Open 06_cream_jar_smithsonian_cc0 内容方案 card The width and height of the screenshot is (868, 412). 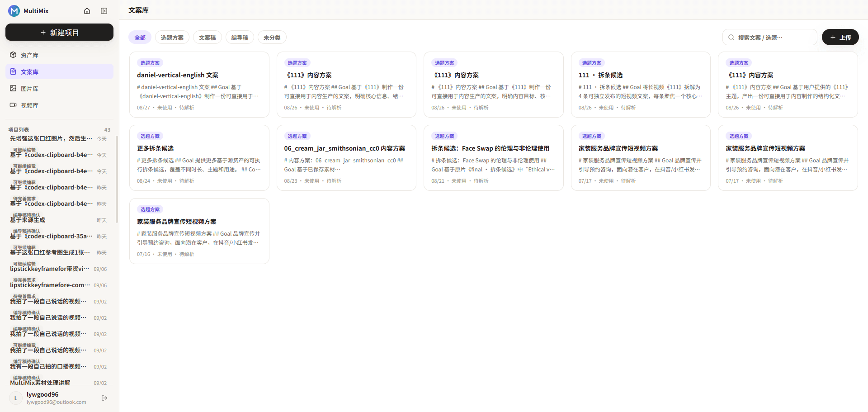pos(346,158)
